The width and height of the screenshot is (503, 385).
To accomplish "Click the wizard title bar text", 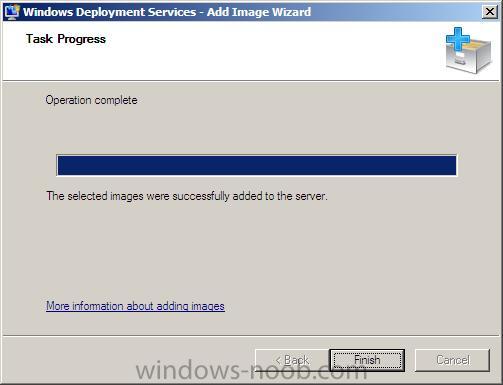I will (167, 12).
